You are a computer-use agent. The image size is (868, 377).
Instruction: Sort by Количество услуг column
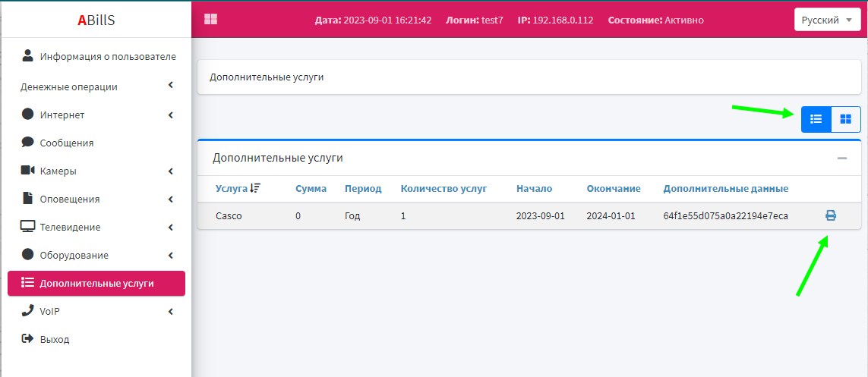444,188
